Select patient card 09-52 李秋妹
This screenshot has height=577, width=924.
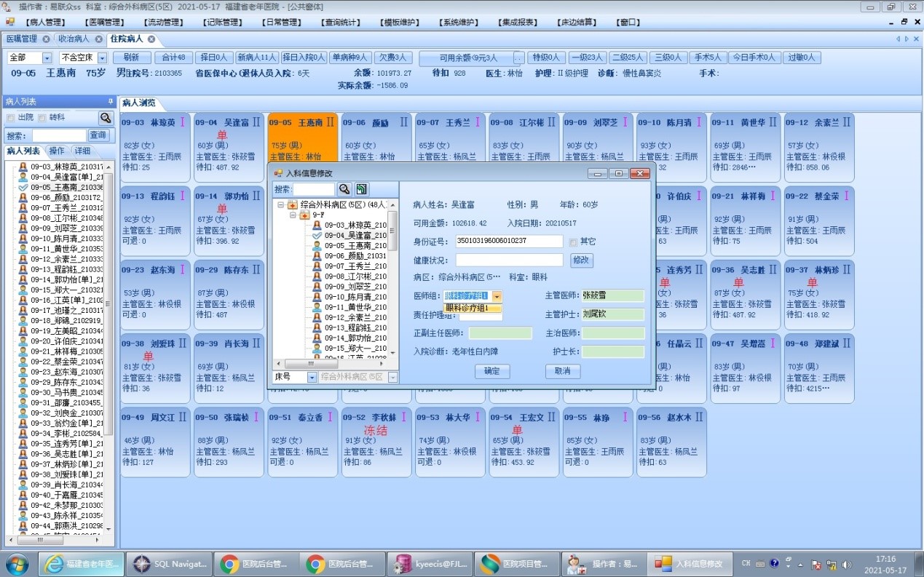click(x=376, y=442)
